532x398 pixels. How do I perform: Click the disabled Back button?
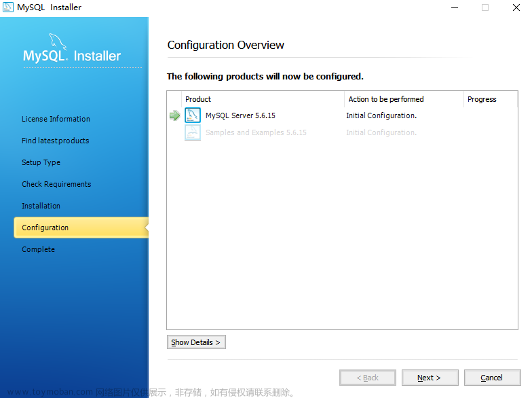pyautogui.click(x=368, y=378)
